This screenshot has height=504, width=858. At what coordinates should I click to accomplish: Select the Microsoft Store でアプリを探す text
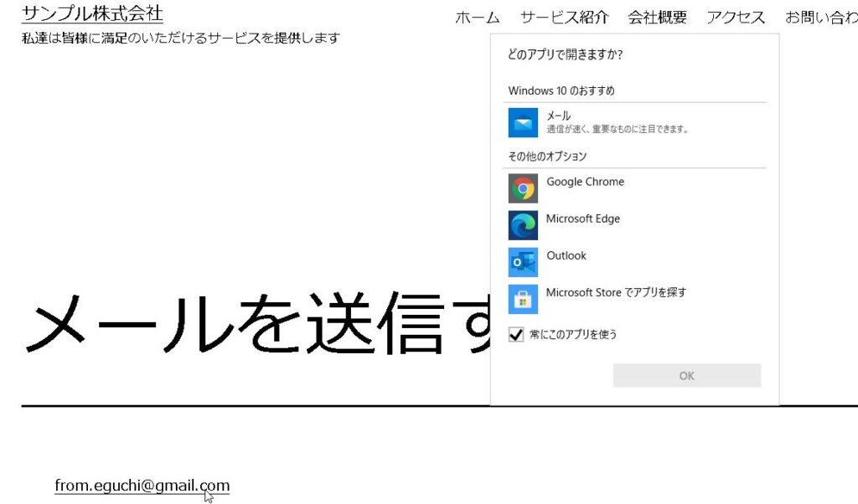(x=616, y=292)
